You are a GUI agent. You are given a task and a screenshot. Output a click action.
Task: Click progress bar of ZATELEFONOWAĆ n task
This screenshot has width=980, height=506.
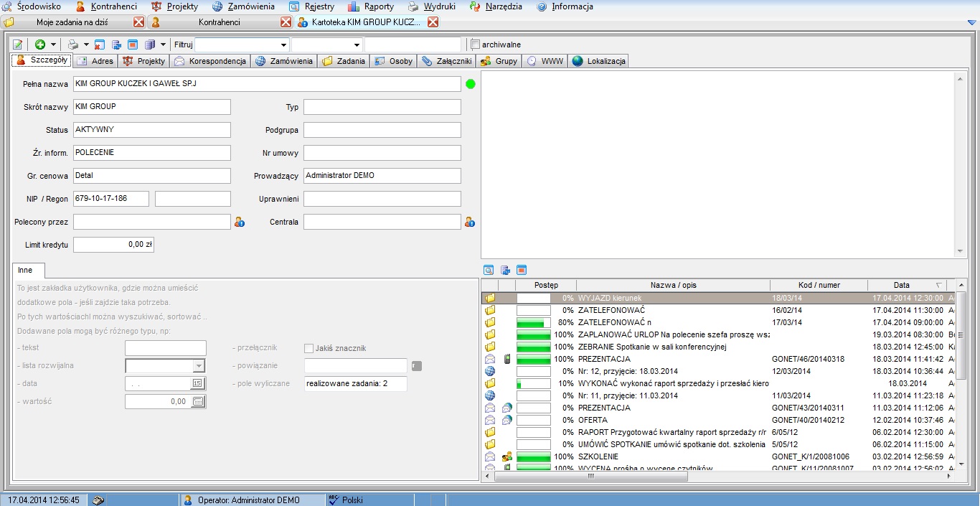coord(533,323)
